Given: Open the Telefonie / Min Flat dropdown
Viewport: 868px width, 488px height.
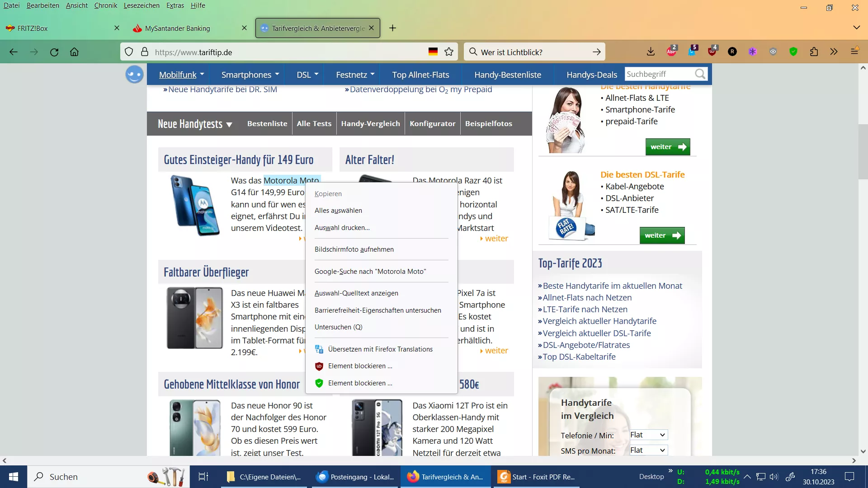Looking at the screenshot, I should pyautogui.click(x=648, y=435).
